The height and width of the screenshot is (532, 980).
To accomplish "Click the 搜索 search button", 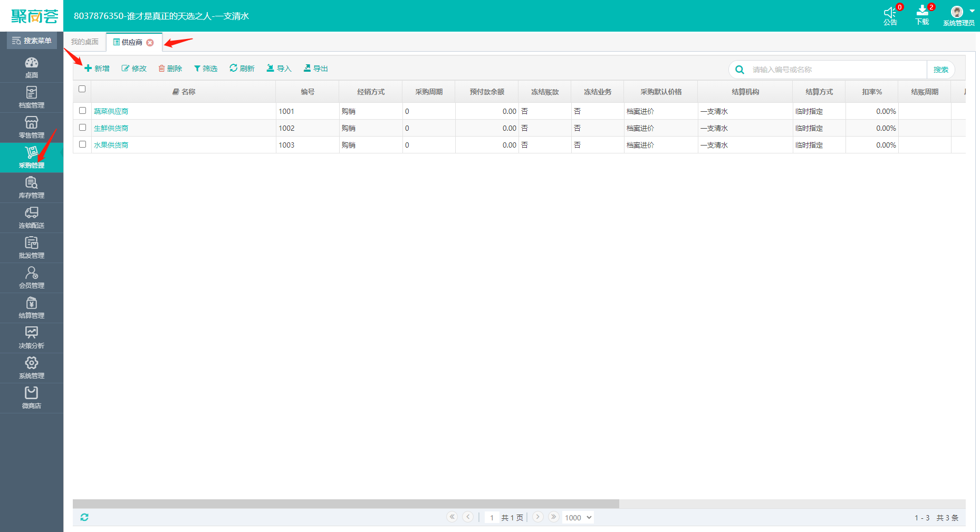I will [x=941, y=70].
